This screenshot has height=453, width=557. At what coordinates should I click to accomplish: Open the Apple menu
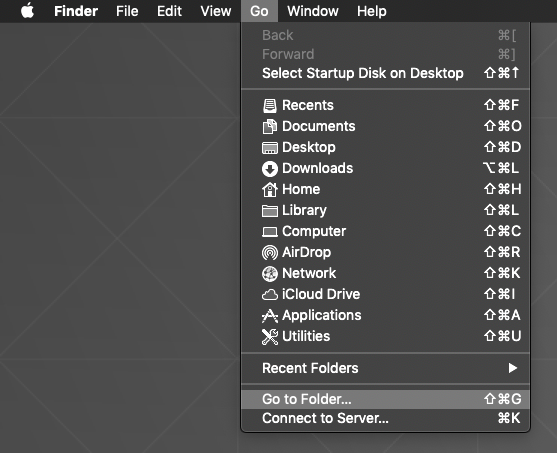pyautogui.click(x=28, y=11)
